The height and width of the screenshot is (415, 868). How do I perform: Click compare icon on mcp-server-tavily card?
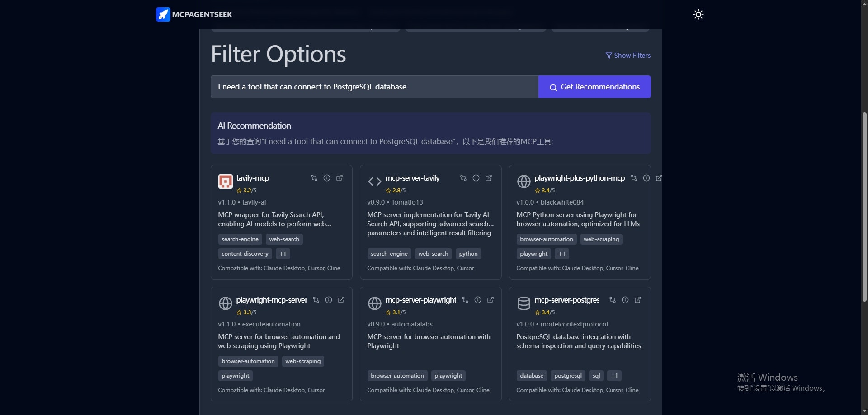pyautogui.click(x=463, y=178)
